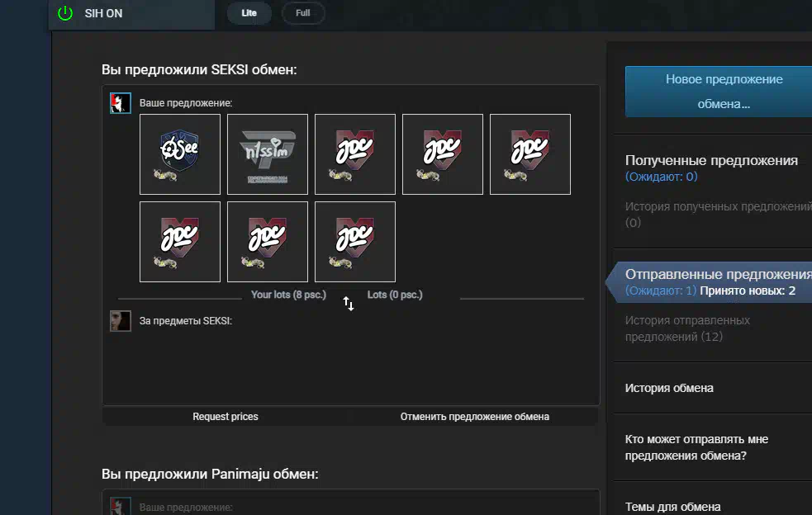Open История полученных предложений link
The width and height of the screenshot is (812, 515).
click(719, 215)
